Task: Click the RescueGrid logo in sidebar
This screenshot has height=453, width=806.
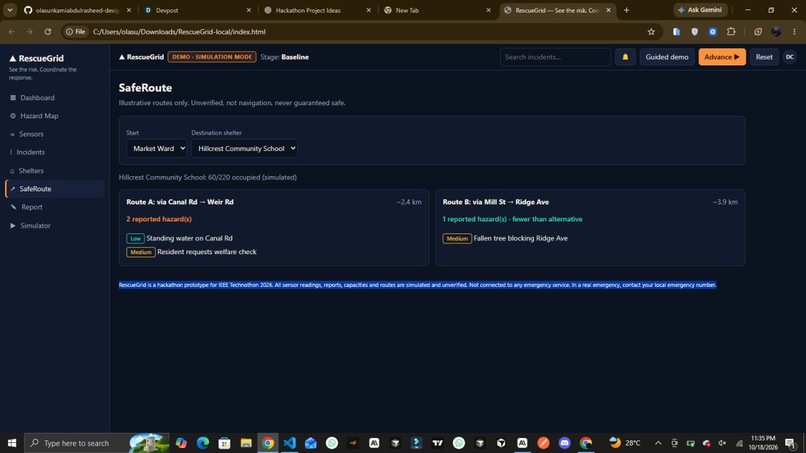Action: tap(36, 59)
